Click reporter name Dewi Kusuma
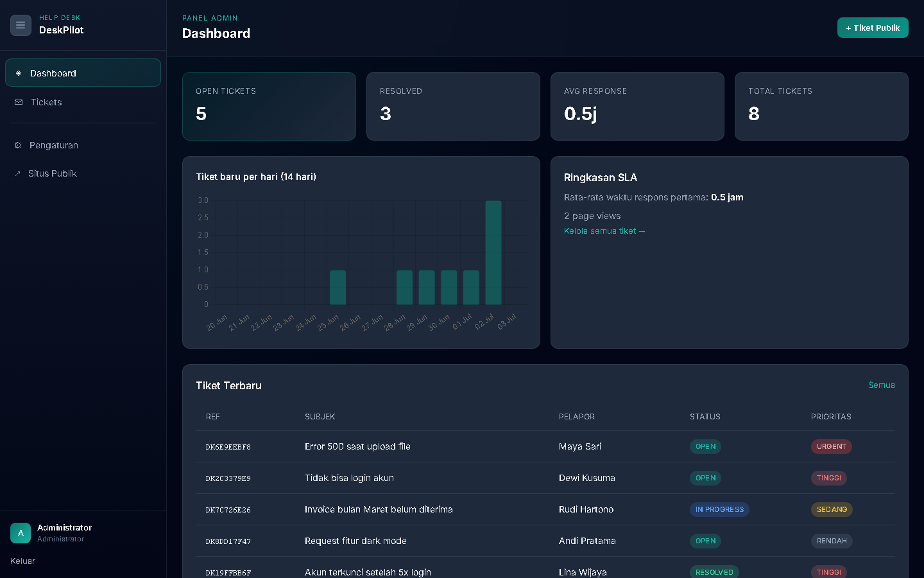 (587, 478)
